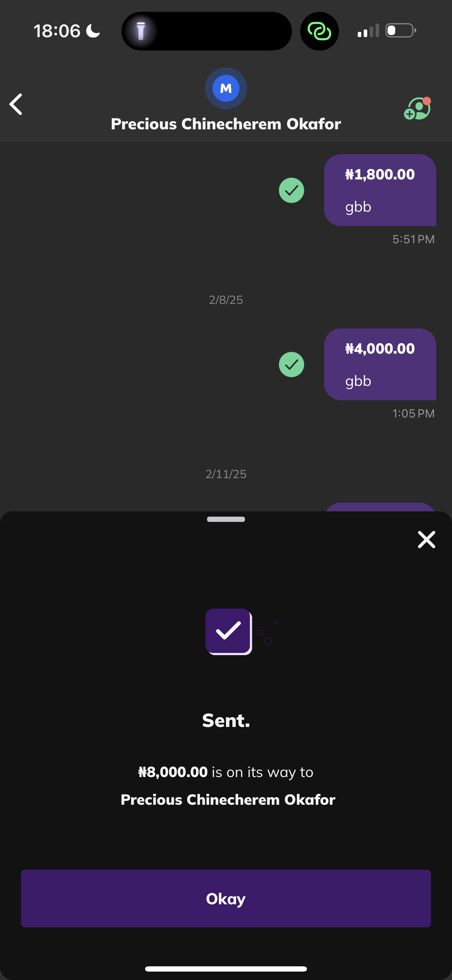Viewport: 452px width, 980px height.
Task: Tap the iOS home indicator bar
Action: [226, 968]
